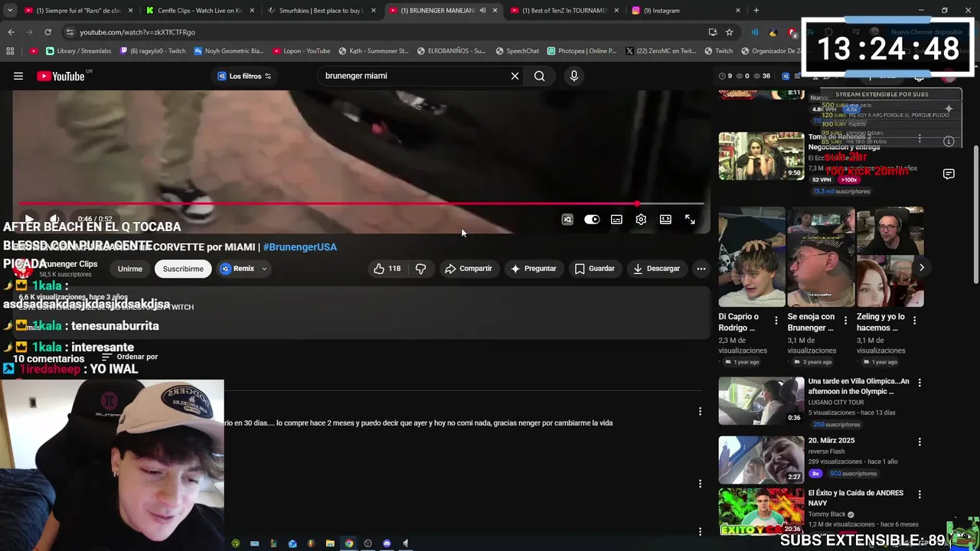Viewport: 980px width, 551px height.
Task: Subscribe with the Suscribirme button
Action: tap(183, 269)
